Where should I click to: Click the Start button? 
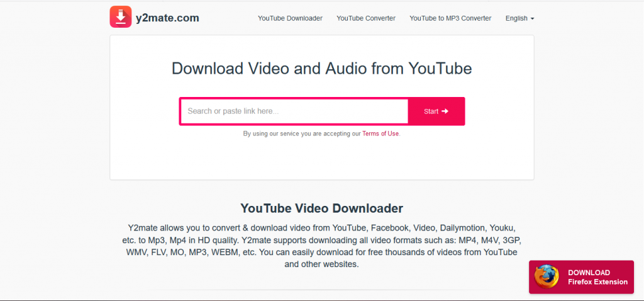[436, 111]
